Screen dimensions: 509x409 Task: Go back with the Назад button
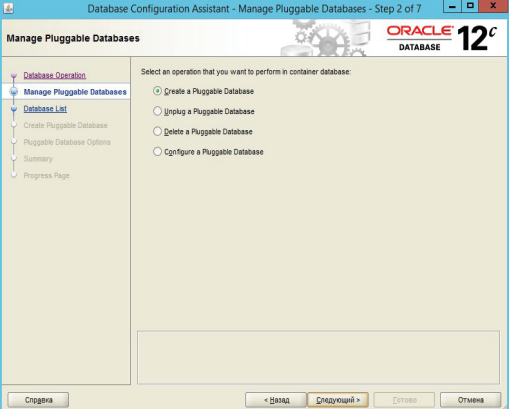[276, 400]
